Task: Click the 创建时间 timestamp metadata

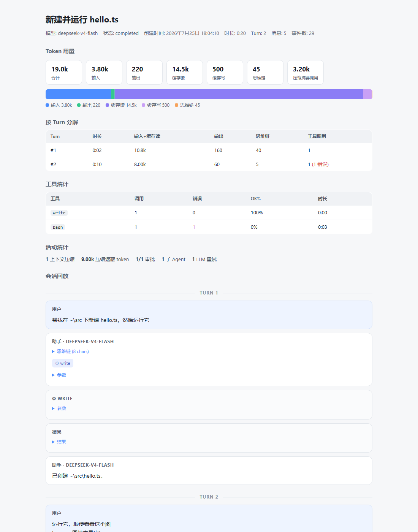Action: coord(182,33)
